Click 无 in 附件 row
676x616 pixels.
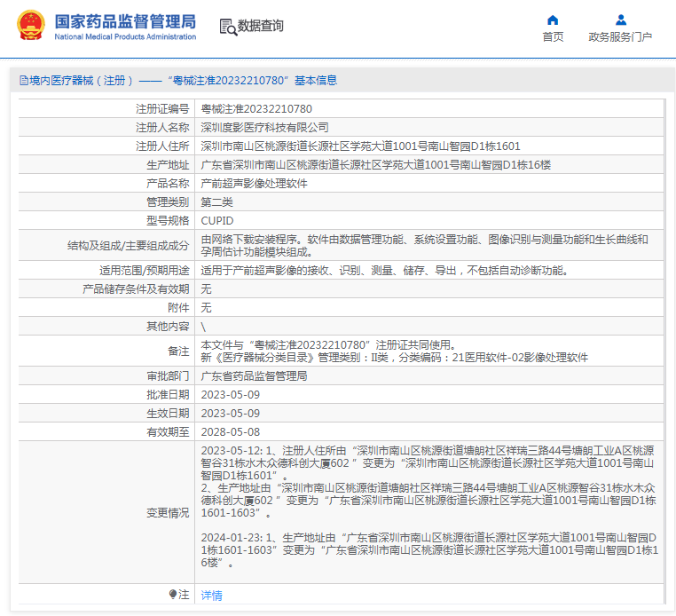coord(206,308)
